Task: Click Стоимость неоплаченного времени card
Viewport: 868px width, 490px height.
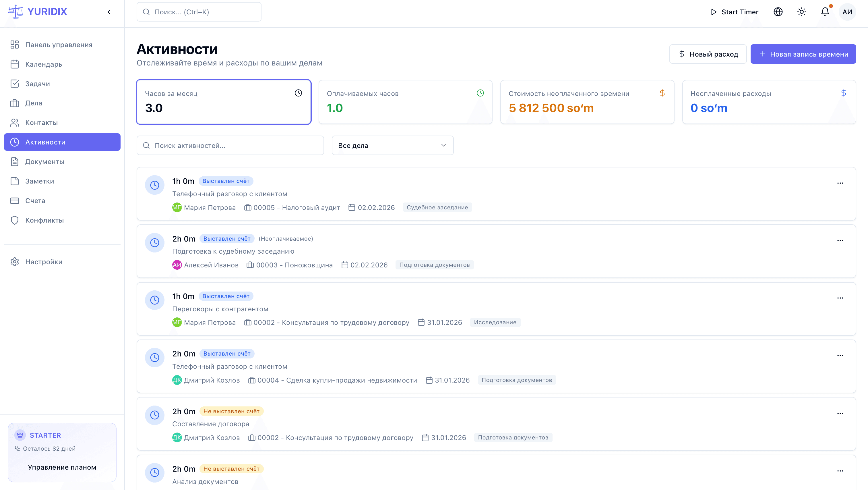Action: point(587,102)
